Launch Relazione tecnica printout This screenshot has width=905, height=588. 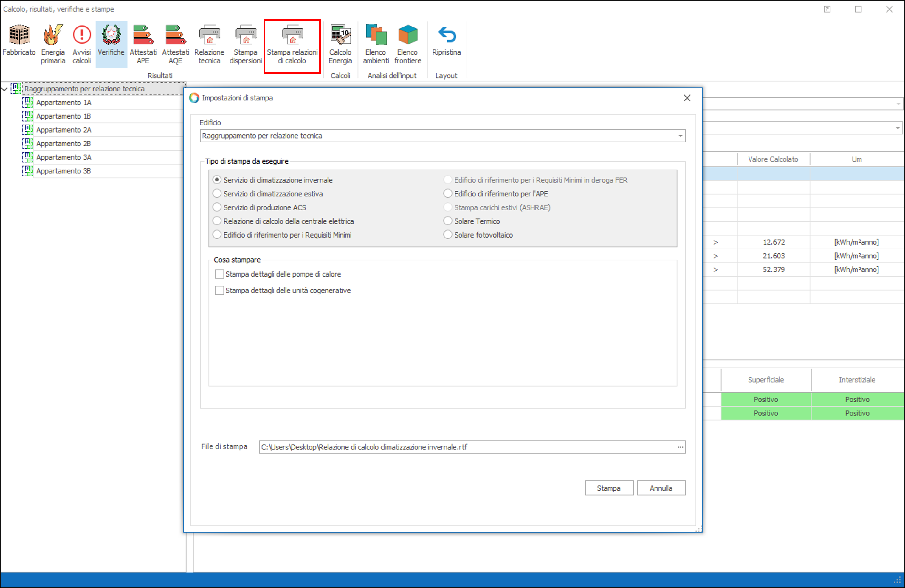pyautogui.click(x=209, y=44)
